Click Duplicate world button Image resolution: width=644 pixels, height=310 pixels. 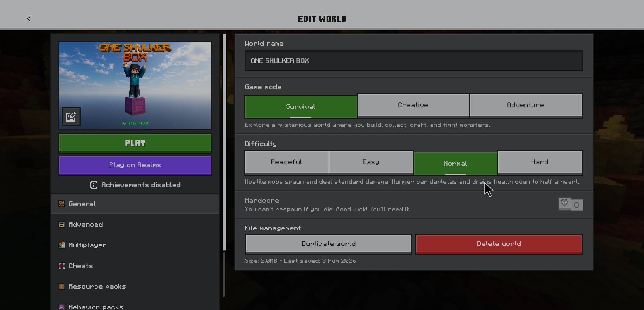pyautogui.click(x=328, y=244)
